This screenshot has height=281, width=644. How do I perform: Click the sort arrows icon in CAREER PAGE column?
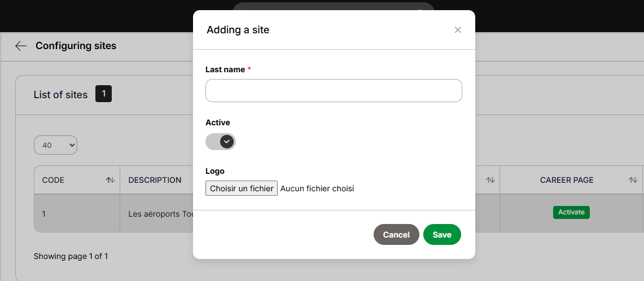633,180
